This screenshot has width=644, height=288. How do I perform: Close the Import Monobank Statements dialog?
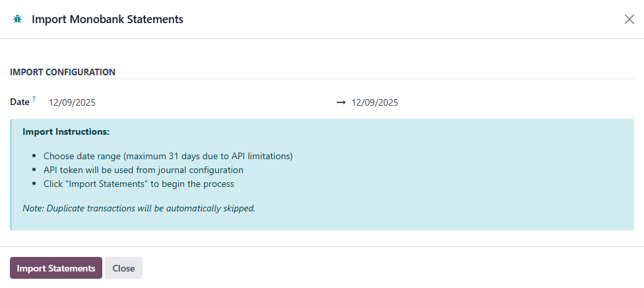click(x=629, y=19)
